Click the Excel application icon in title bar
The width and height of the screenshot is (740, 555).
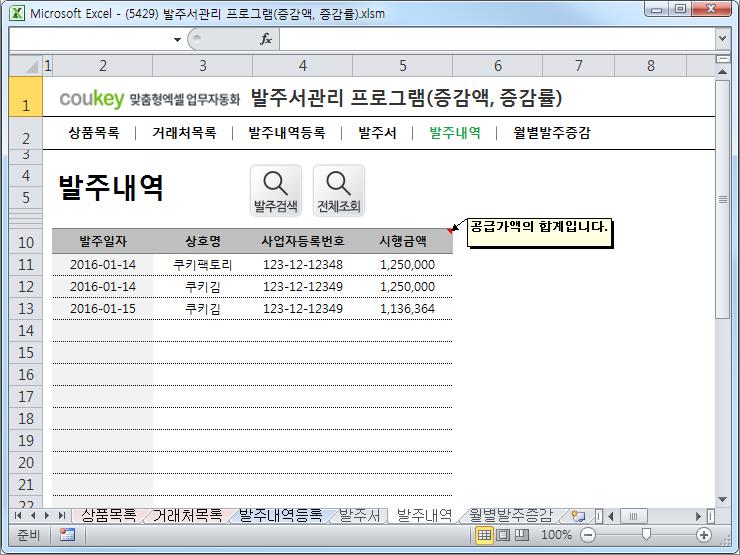(x=17, y=13)
